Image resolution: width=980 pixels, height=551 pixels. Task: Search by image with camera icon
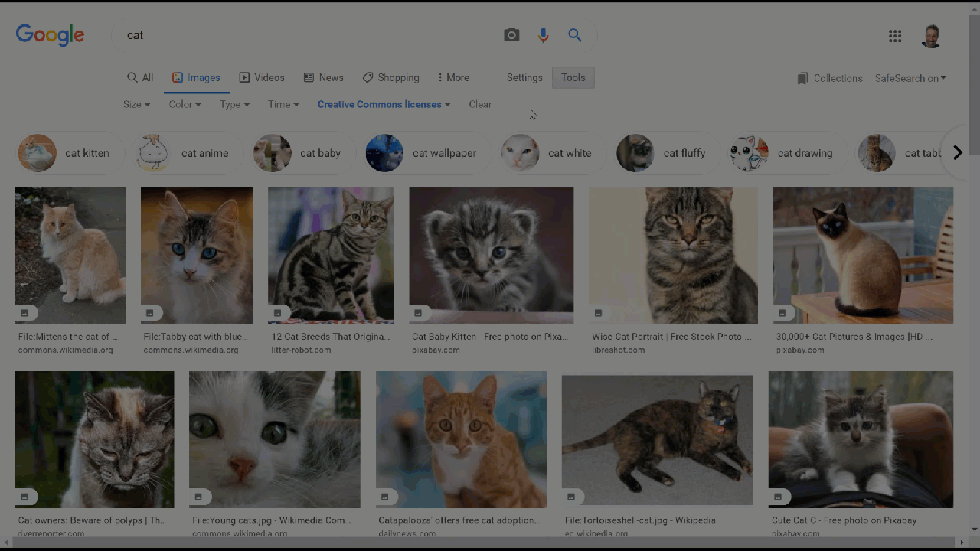point(511,35)
